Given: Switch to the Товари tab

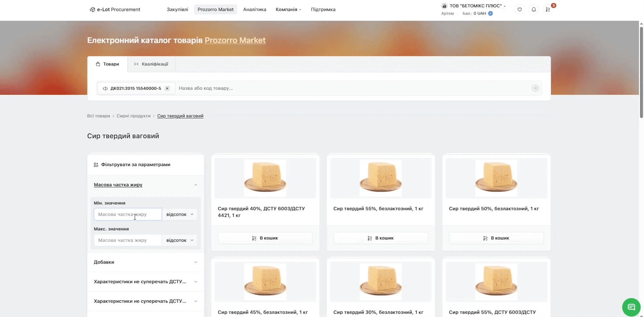Looking at the screenshot, I should [x=107, y=64].
